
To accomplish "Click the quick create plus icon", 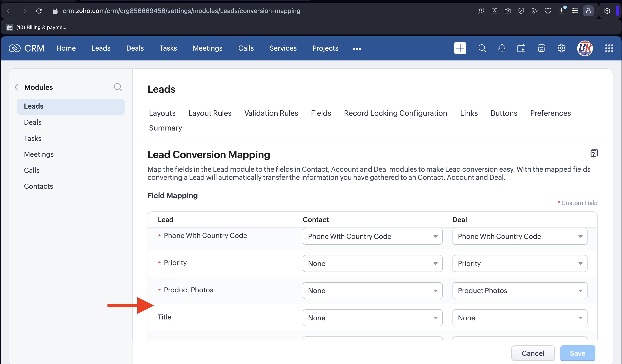I will pyautogui.click(x=460, y=48).
